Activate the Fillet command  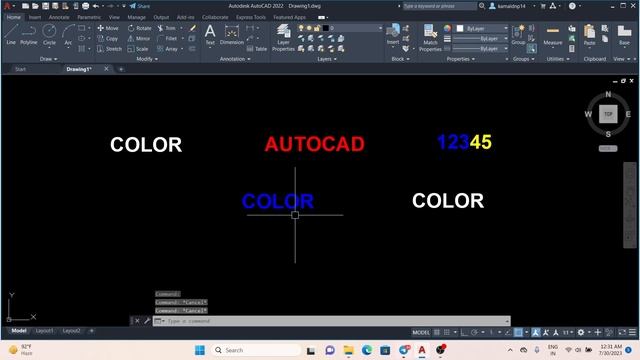tap(167, 38)
